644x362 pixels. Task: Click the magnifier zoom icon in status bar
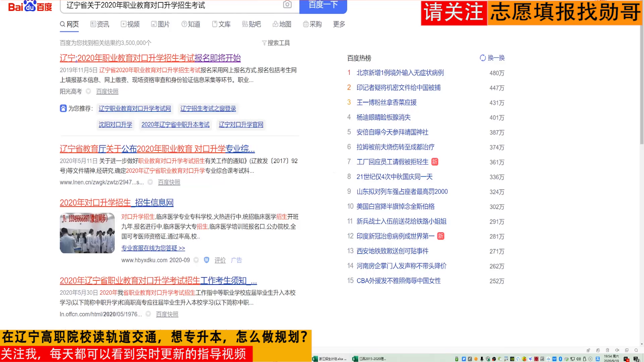[636, 350]
